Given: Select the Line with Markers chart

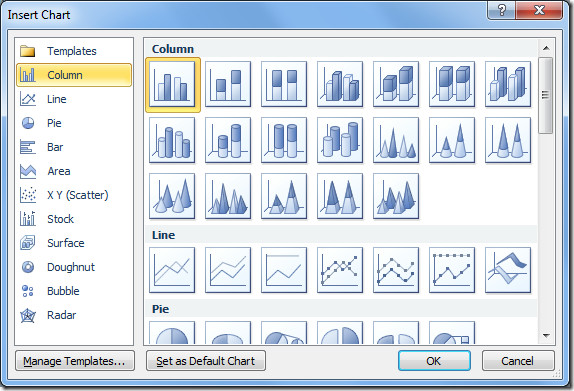Looking at the screenshot, I should click(x=340, y=271).
